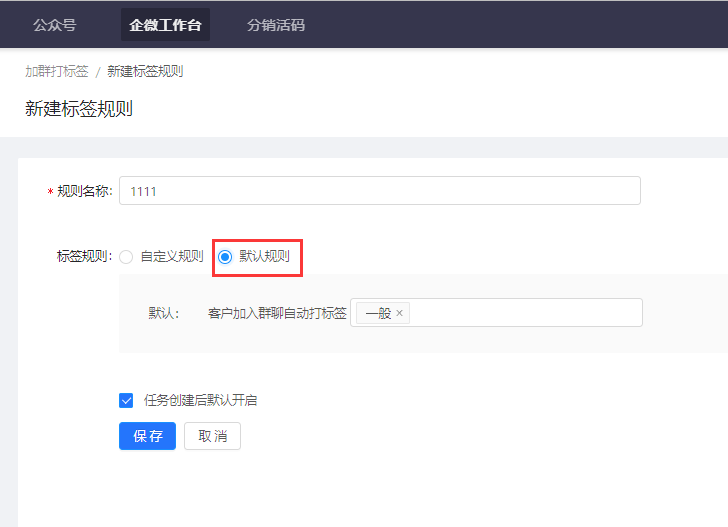Viewport: 728px width, 527px height.
Task: Open the tag selection box containing 一般
Action: (496, 312)
